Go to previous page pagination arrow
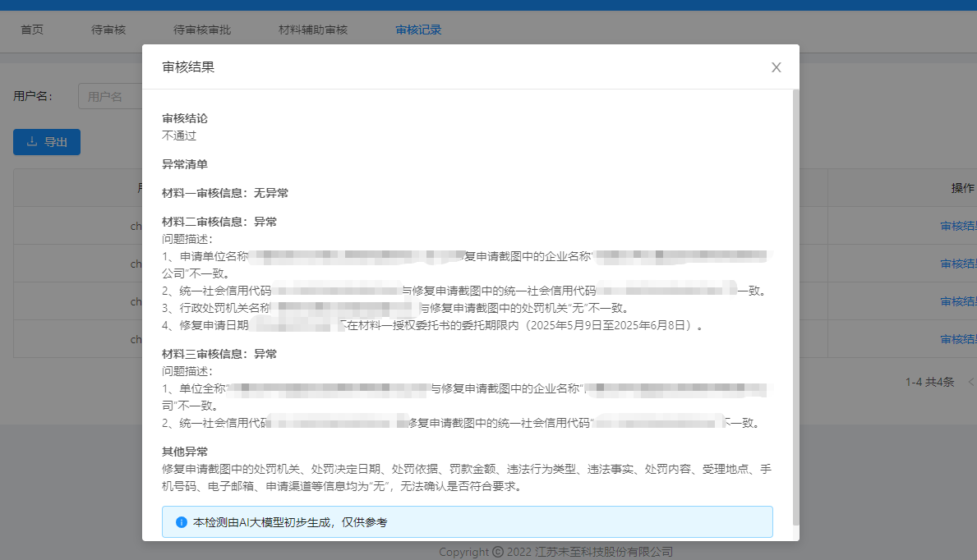The height and width of the screenshot is (560, 977). pyautogui.click(x=971, y=382)
